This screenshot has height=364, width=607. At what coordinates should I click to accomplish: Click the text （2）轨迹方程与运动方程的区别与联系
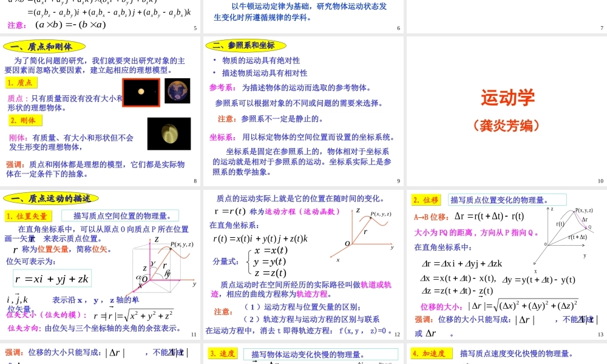311,319
